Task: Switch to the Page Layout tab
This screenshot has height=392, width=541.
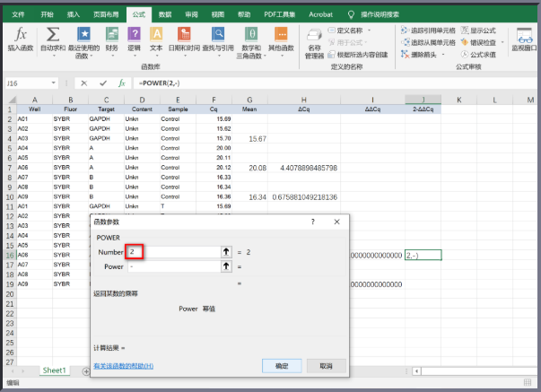Action: coord(106,14)
